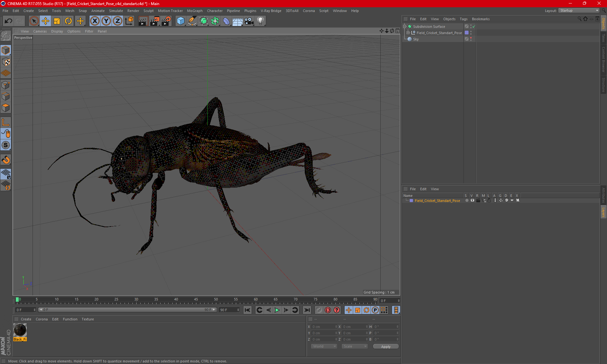Toggle Z axis lock
The width and height of the screenshot is (607, 364).
tap(118, 21)
